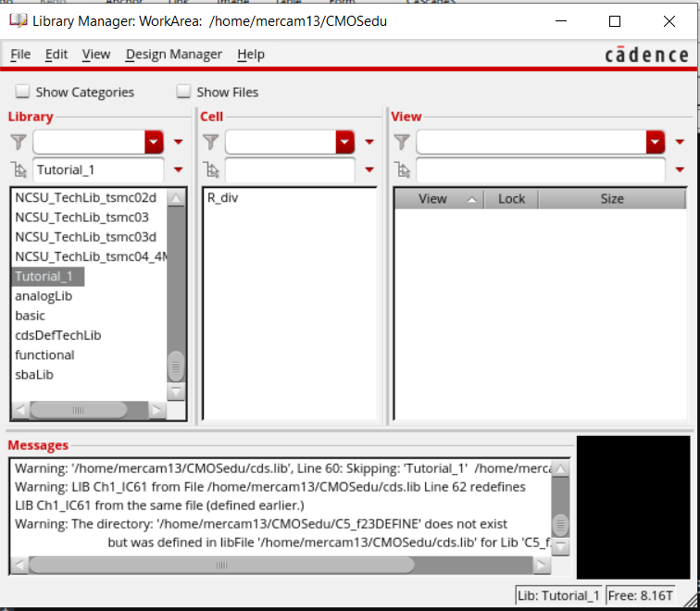
Task: Select analogLib library
Action: tap(44, 296)
